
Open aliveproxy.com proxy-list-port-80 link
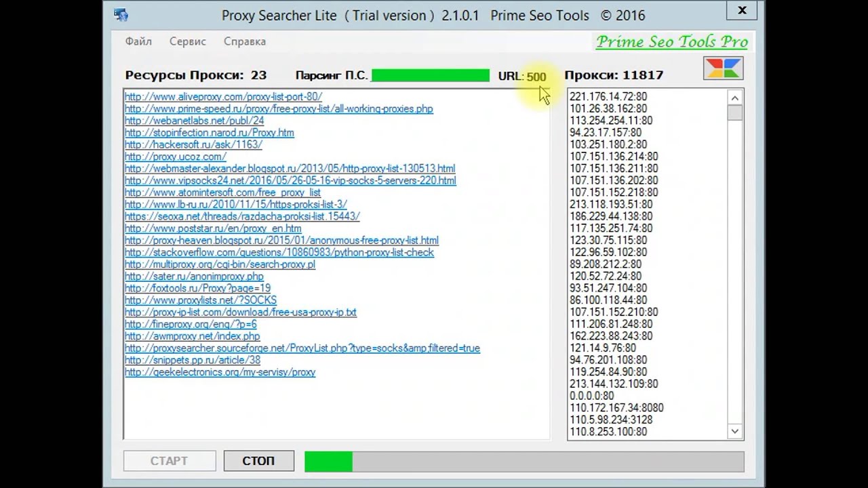223,97
